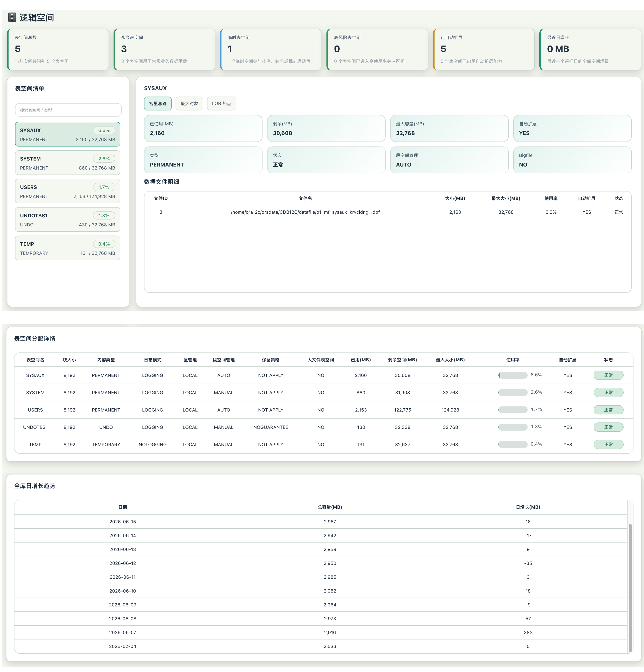Click the 6.6% badge on SYSAUX card
Screen dimensions: 644x672
point(104,130)
